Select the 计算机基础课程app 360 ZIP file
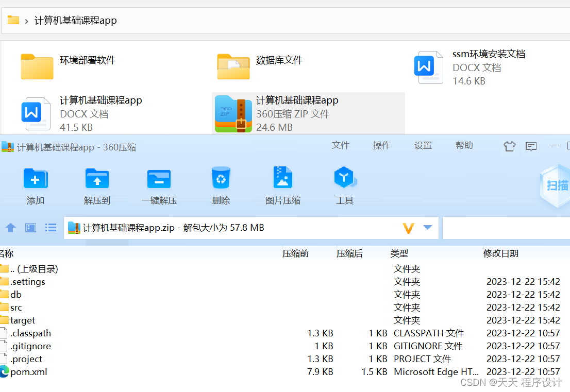Image resolution: width=570 pixels, height=392 pixels. 308,113
